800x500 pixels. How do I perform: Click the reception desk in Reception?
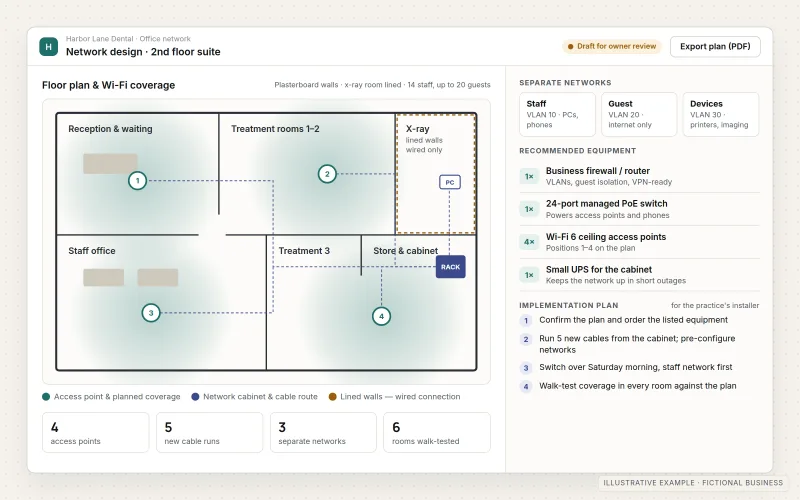pyautogui.click(x=110, y=164)
